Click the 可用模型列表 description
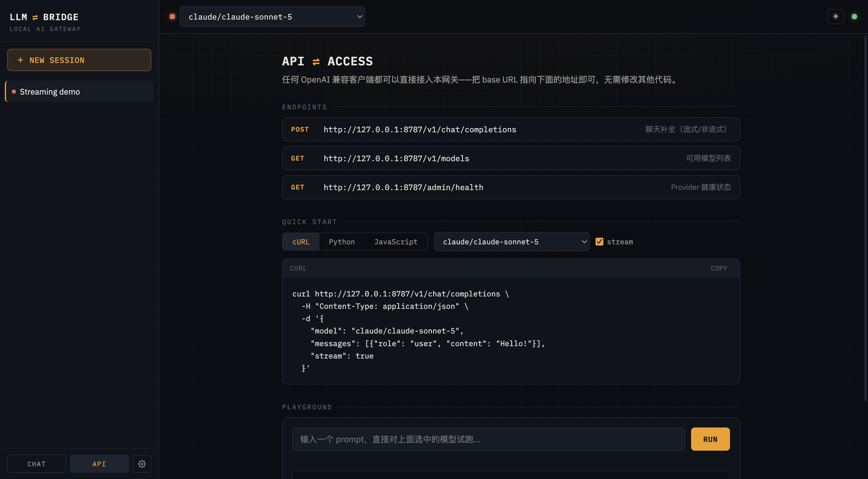 pos(708,158)
